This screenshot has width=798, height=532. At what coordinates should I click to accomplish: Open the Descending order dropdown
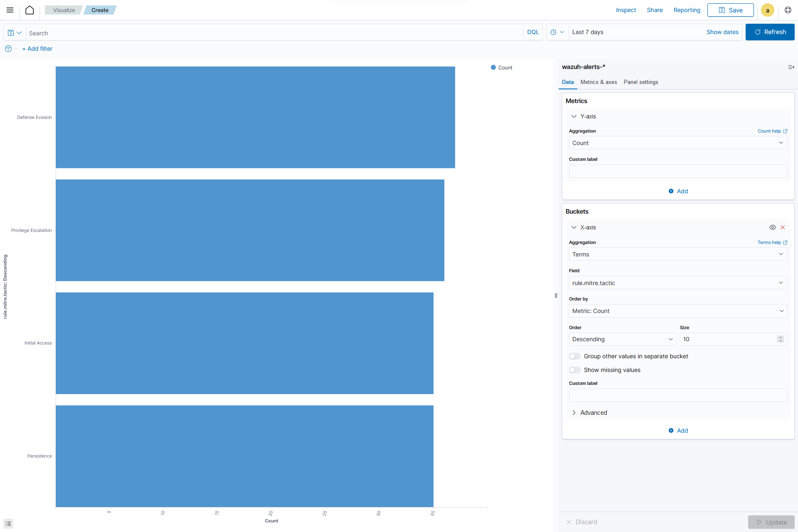(622, 339)
